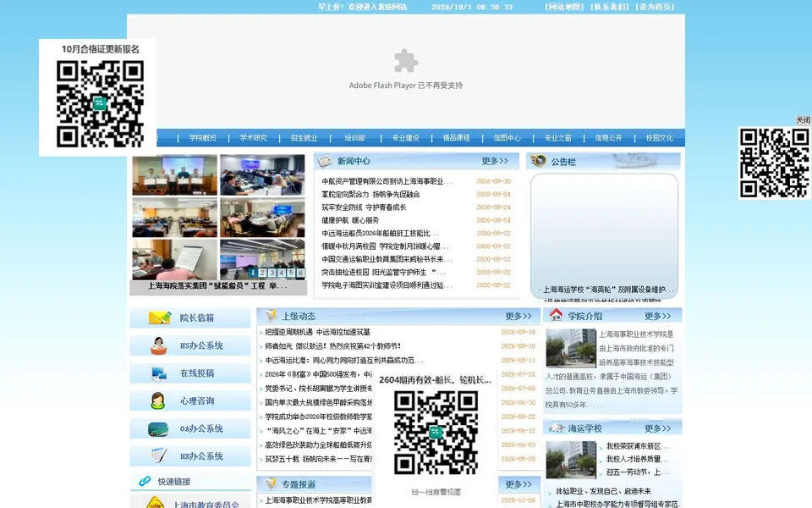Click 更多>> in 新闻中心 panel

pyautogui.click(x=495, y=161)
